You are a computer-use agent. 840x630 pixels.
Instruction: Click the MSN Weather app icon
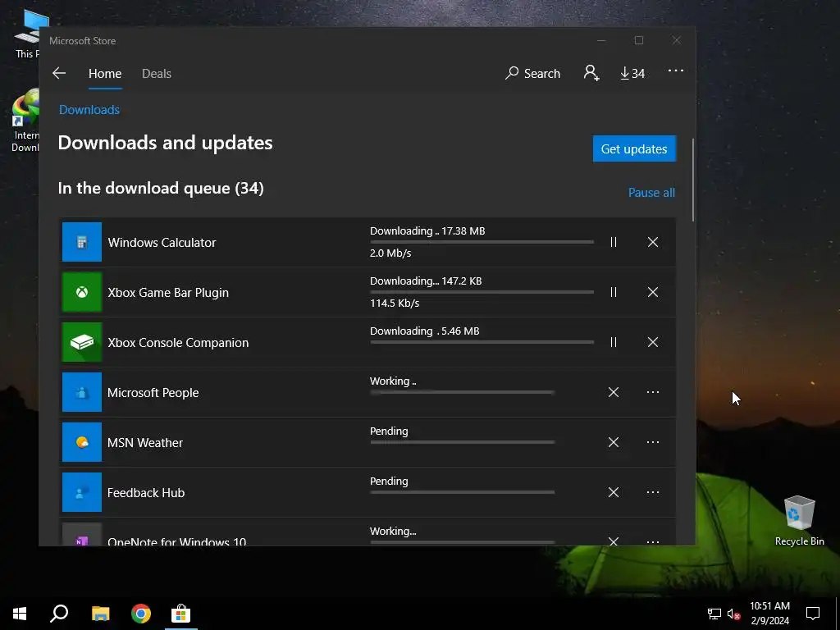coord(82,442)
